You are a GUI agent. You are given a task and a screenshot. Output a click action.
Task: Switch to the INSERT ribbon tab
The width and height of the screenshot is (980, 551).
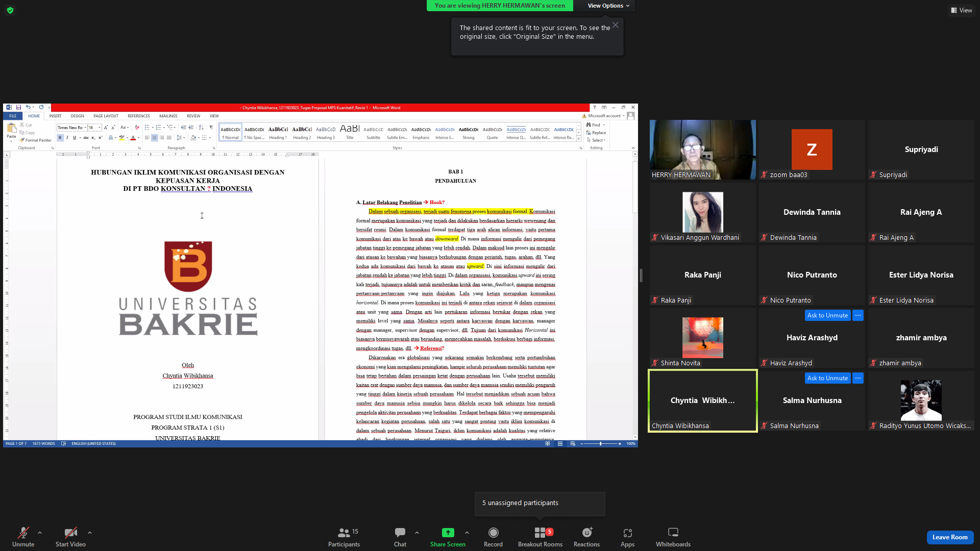click(x=55, y=116)
